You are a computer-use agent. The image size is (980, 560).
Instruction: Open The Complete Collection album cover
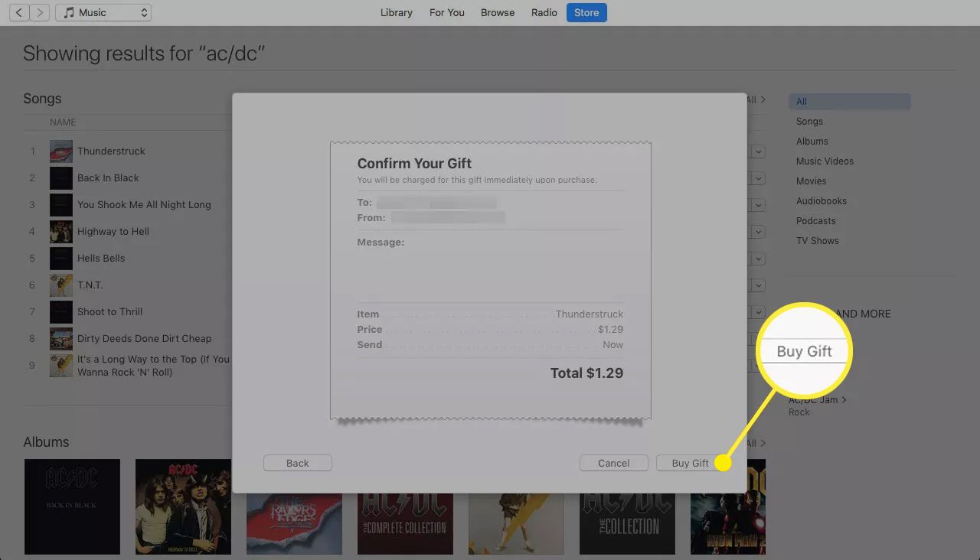pyautogui.click(x=405, y=523)
